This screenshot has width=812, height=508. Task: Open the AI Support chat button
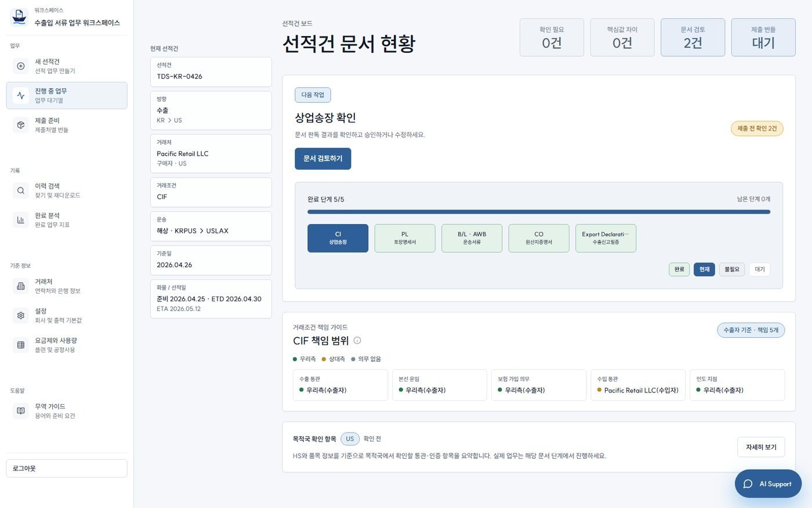768,484
